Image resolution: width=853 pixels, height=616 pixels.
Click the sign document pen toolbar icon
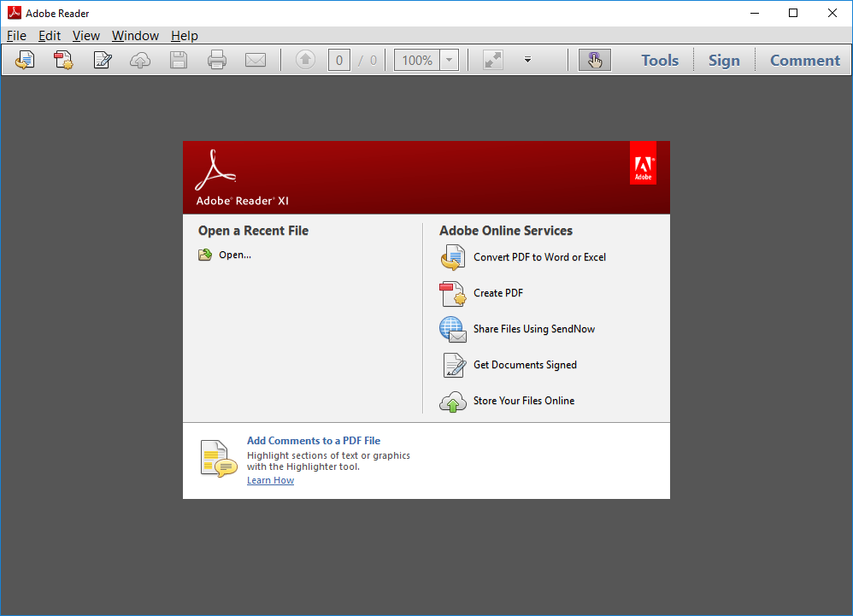(x=103, y=60)
